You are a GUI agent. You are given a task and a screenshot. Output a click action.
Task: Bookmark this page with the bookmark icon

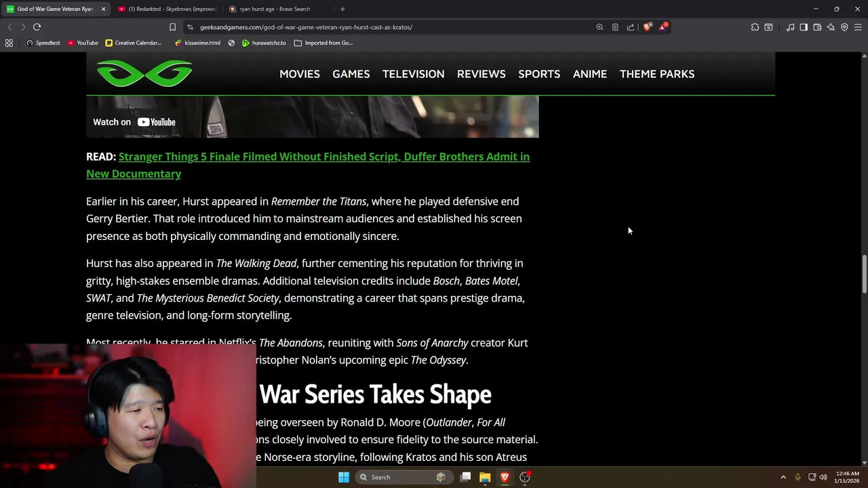(x=172, y=27)
